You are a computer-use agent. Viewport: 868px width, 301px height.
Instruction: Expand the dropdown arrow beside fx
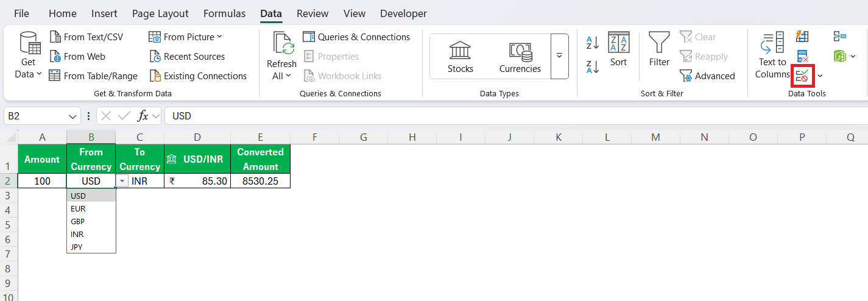[156, 116]
